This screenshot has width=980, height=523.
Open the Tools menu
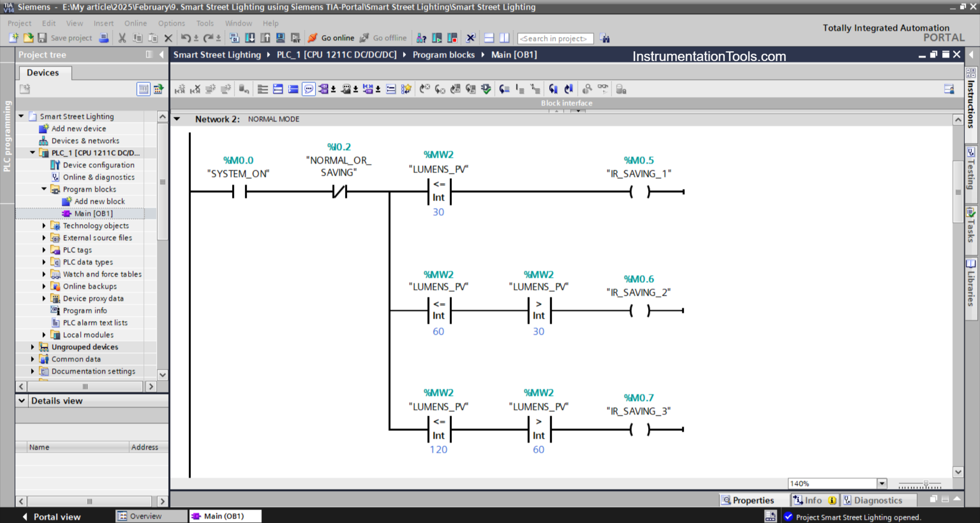(x=205, y=23)
